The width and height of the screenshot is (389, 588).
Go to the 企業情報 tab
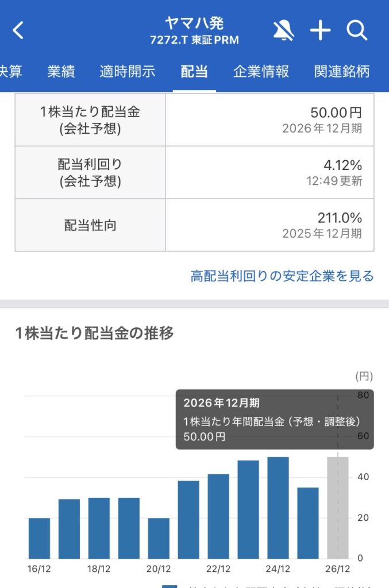click(261, 72)
